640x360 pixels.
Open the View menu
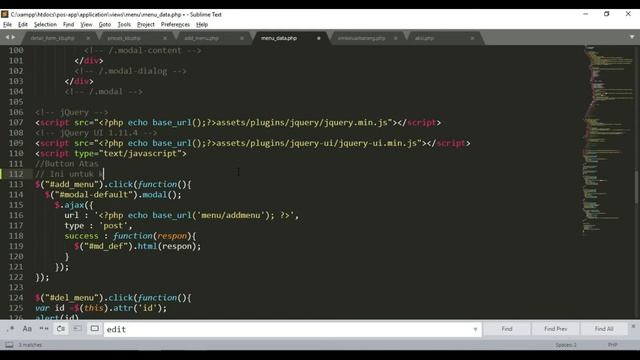click(x=86, y=24)
